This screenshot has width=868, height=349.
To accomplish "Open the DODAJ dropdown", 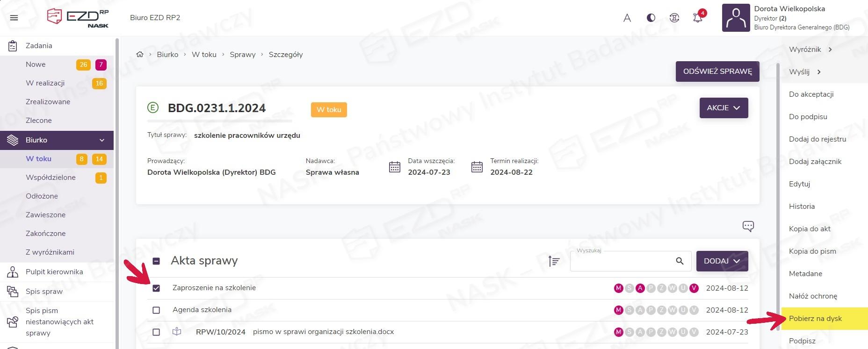I will tap(722, 261).
